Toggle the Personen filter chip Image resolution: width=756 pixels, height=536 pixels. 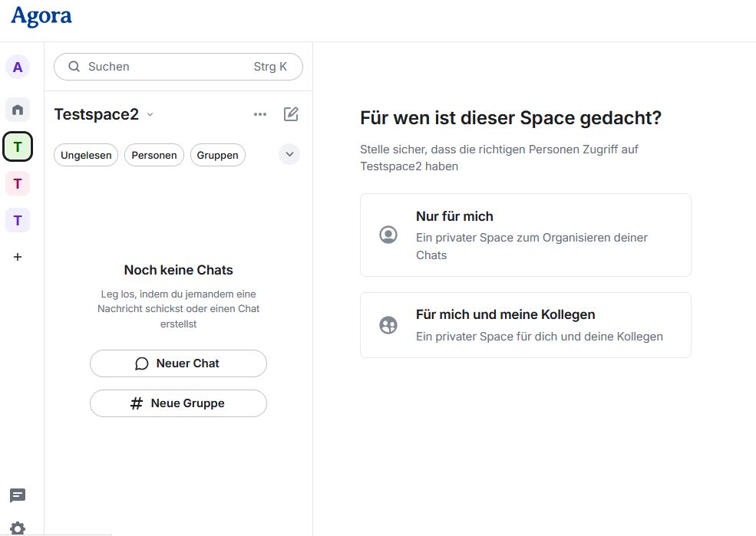(x=154, y=155)
